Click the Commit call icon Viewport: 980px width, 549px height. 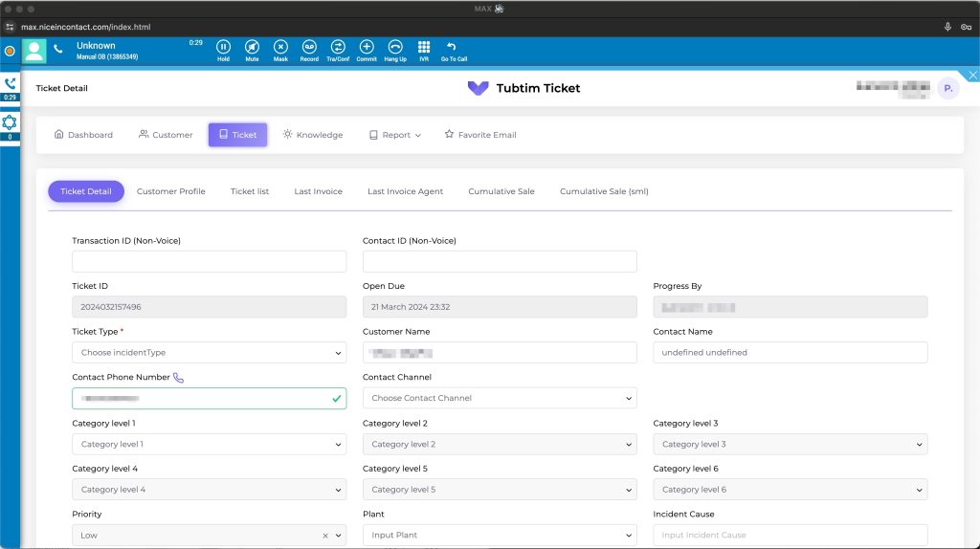click(367, 47)
